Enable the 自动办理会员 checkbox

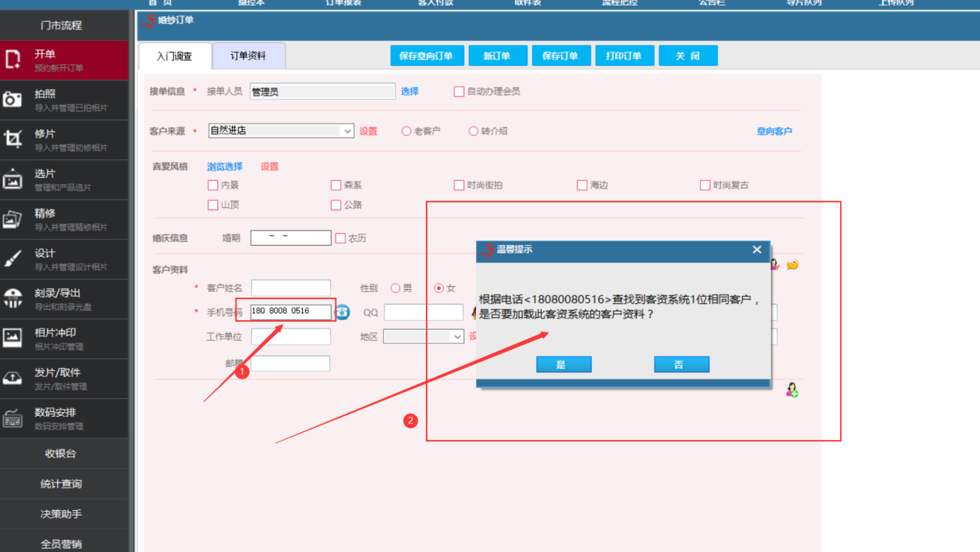(x=459, y=91)
